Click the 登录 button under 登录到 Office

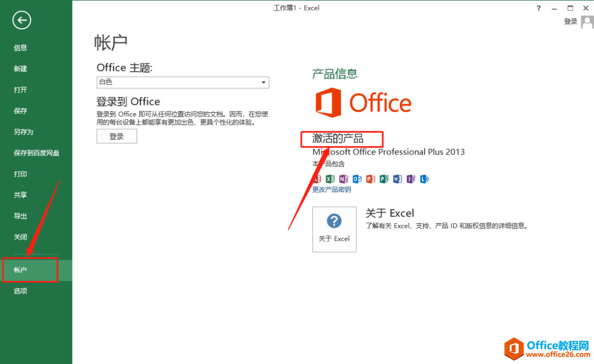[x=117, y=136]
